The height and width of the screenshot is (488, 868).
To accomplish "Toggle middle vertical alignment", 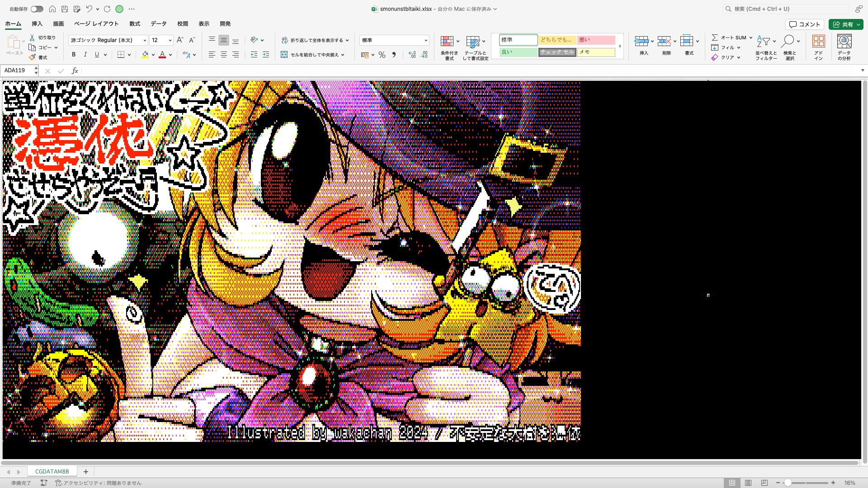I will pos(224,40).
